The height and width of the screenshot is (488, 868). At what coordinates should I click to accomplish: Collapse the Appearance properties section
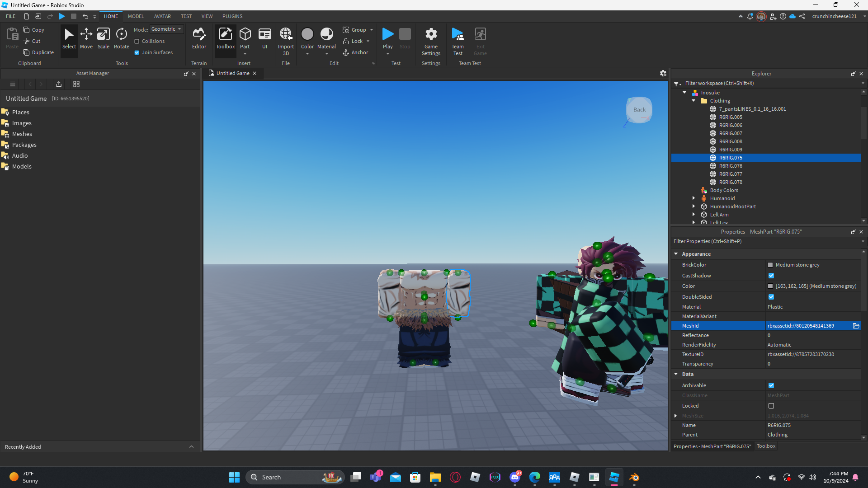676,254
